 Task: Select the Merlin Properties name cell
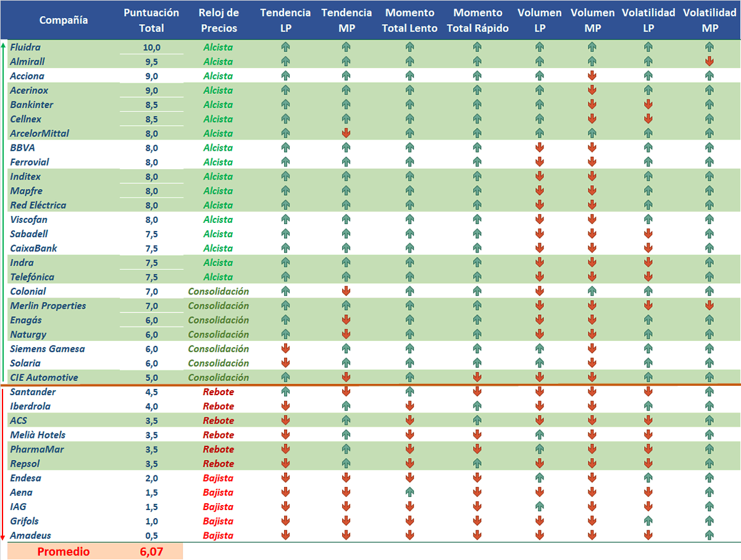48,306
